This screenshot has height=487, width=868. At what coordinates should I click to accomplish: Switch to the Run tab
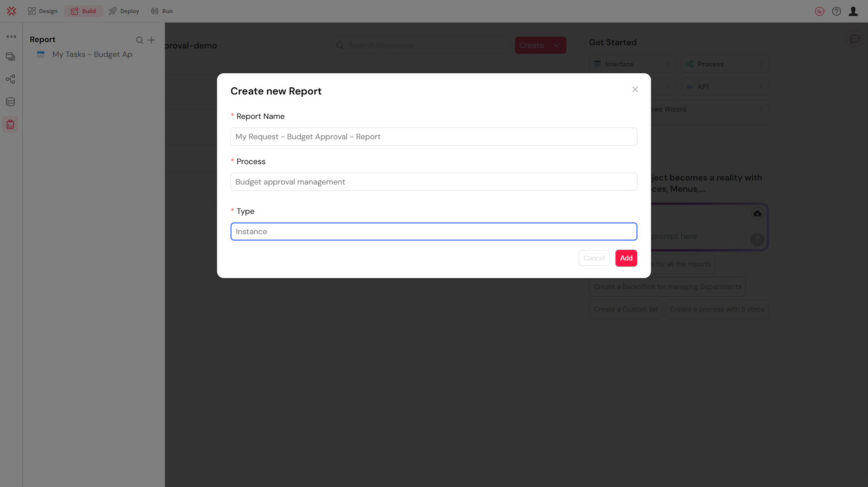[x=161, y=11]
